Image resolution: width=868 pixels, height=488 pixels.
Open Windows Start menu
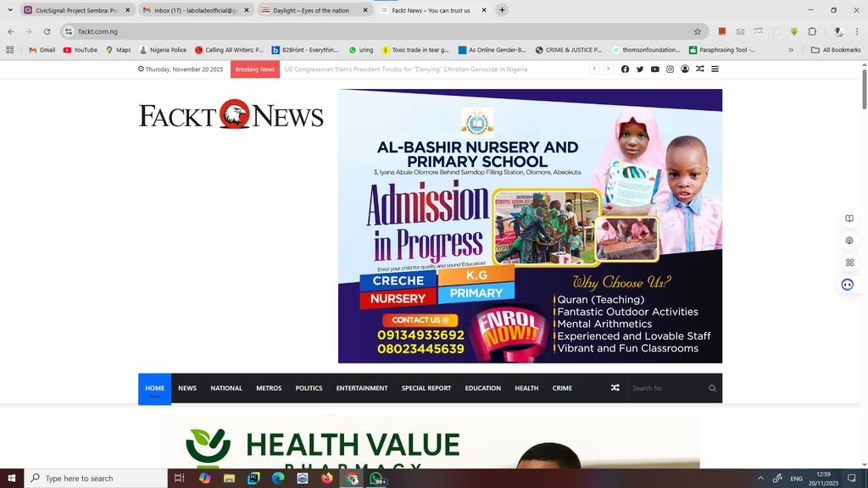[12, 478]
